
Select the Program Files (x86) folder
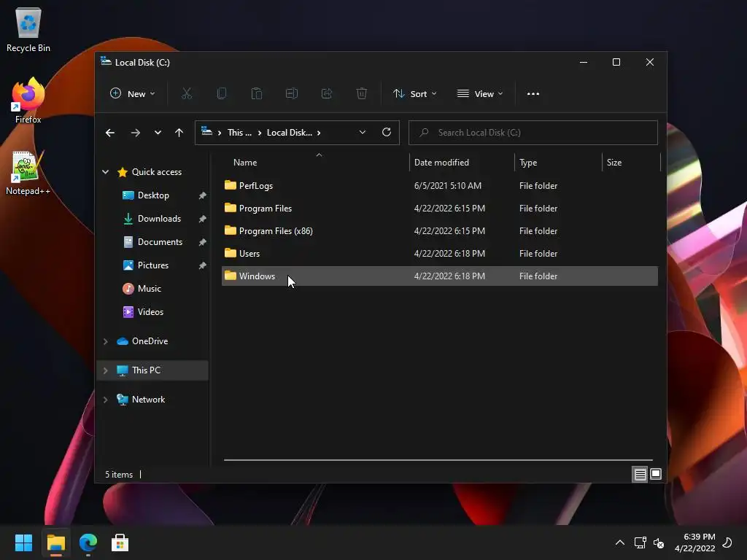coord(439,231)
